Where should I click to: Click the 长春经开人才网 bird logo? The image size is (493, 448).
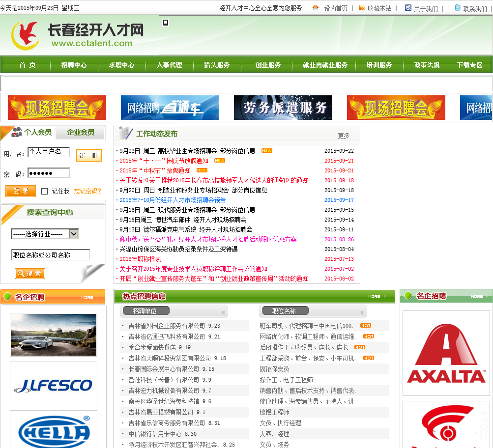tap(25, 35)
